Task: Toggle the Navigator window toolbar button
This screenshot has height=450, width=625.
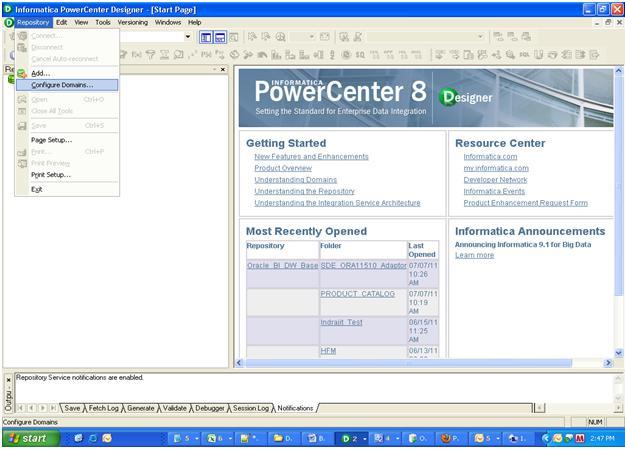Action: (x=206, y=37)
